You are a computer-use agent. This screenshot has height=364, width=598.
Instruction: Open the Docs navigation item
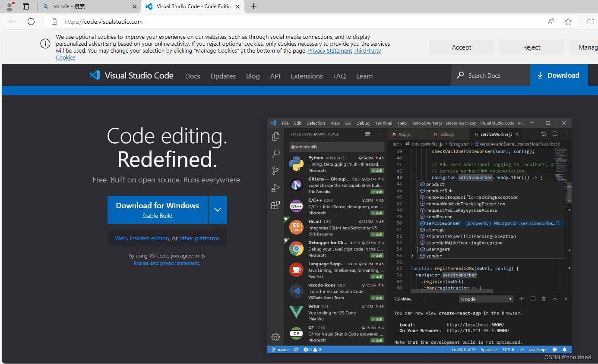193,76
